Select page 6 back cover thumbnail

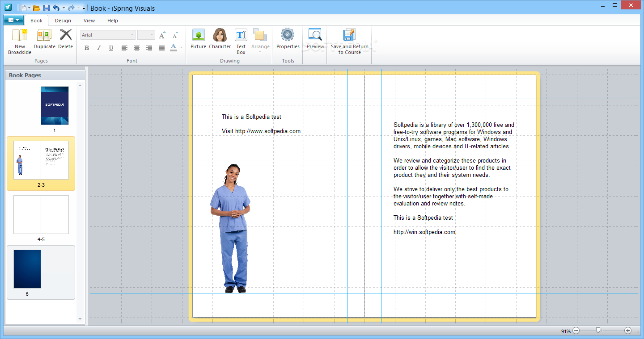pyautogui.click(x=27, y=269)
